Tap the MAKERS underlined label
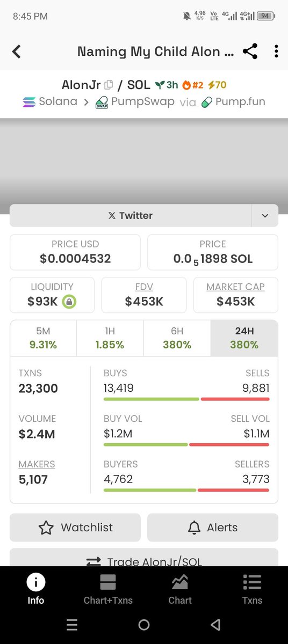288x644 pixels. coord(37,464)
